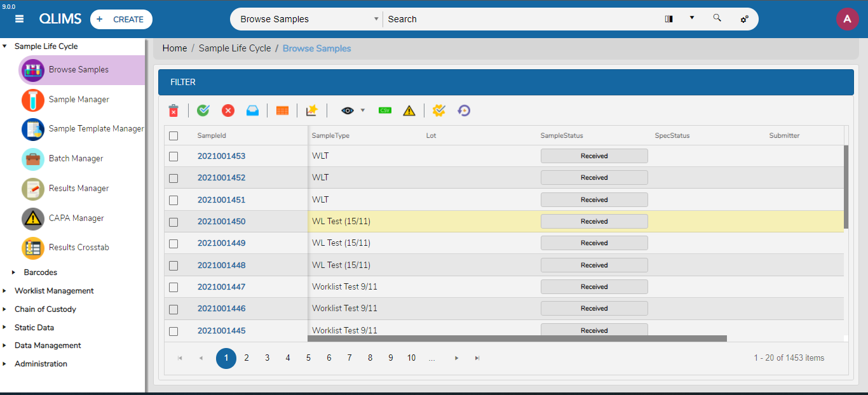The image size is (868, 395).
Task: Open Batch Manager from sidebar
Action: pyautogui.click(x=76, y=159)
